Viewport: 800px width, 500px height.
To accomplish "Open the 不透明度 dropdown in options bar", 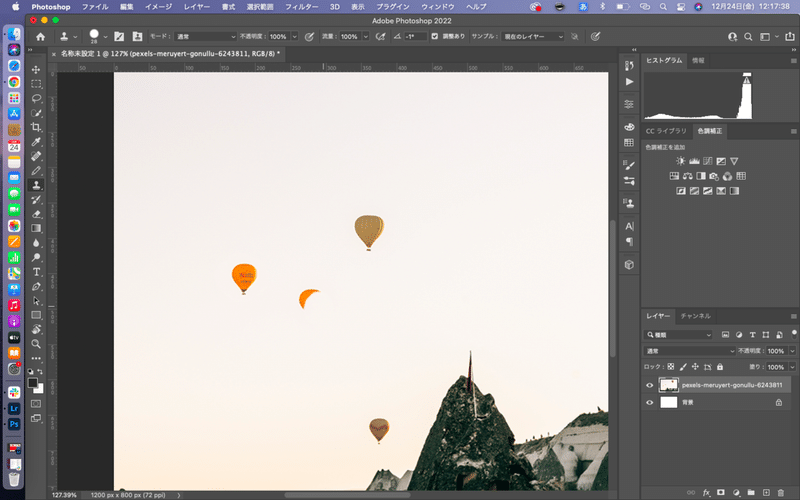I will [294, 36].
